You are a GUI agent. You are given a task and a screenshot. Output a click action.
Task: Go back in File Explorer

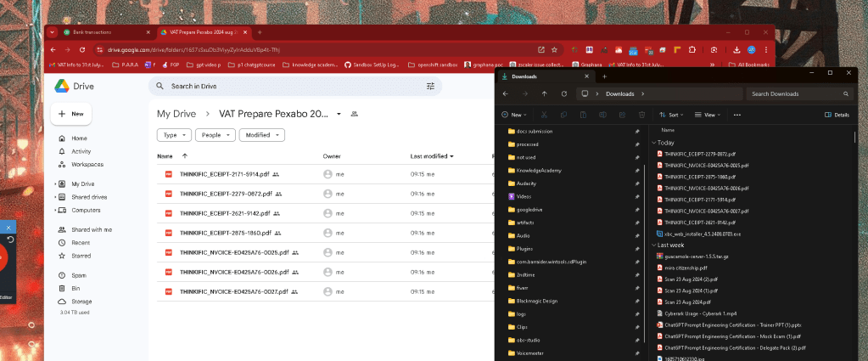coord(505,93)
